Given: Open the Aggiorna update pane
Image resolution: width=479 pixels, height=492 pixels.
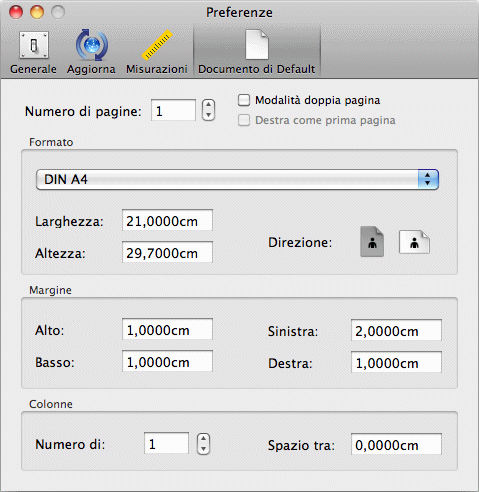Looking at the screenshot, I should pos(91,52).
